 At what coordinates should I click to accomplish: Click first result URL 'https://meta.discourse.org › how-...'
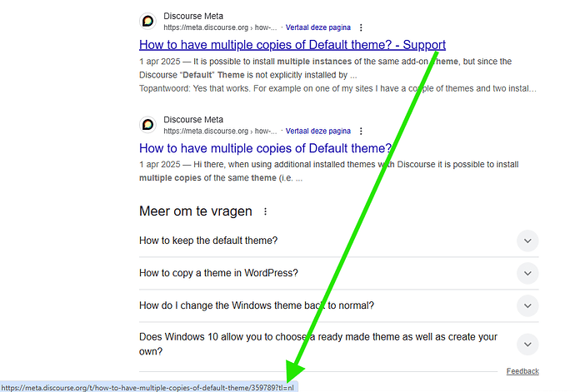coord(220,27)
